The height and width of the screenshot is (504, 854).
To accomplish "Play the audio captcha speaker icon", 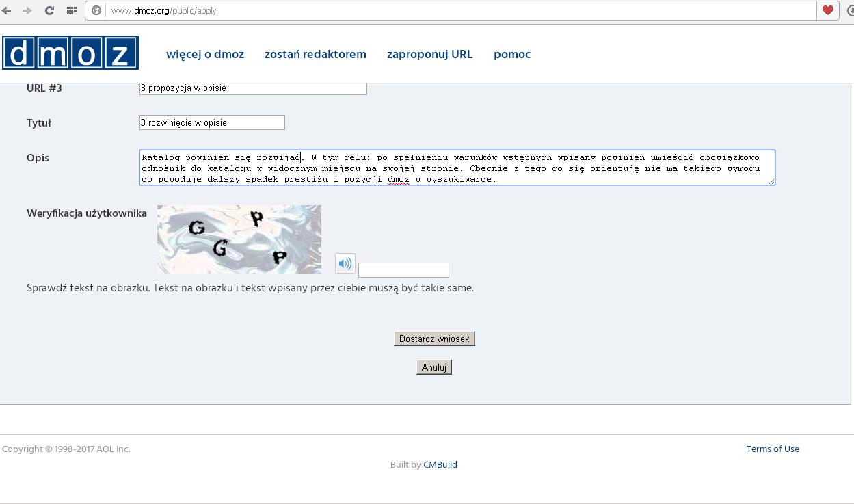I will point(345,263).
